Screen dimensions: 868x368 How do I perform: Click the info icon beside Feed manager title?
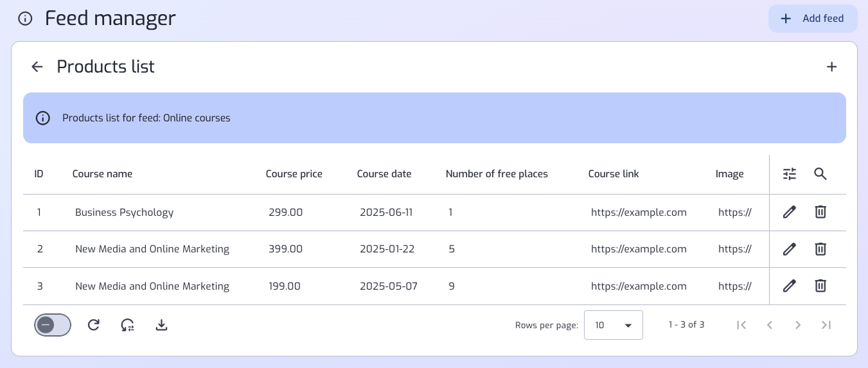[25, 19]
